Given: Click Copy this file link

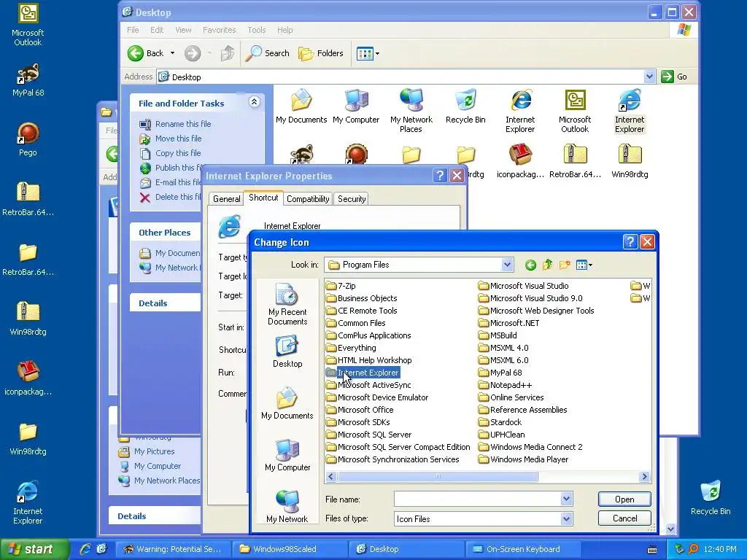Looking at the screenshot, I should point(178,153).
